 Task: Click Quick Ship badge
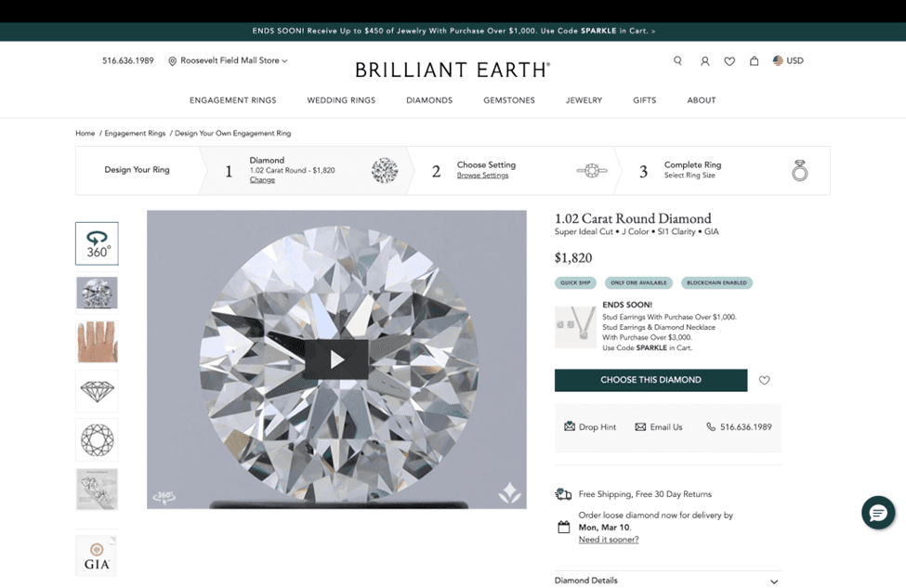click(x=575, y=283)
